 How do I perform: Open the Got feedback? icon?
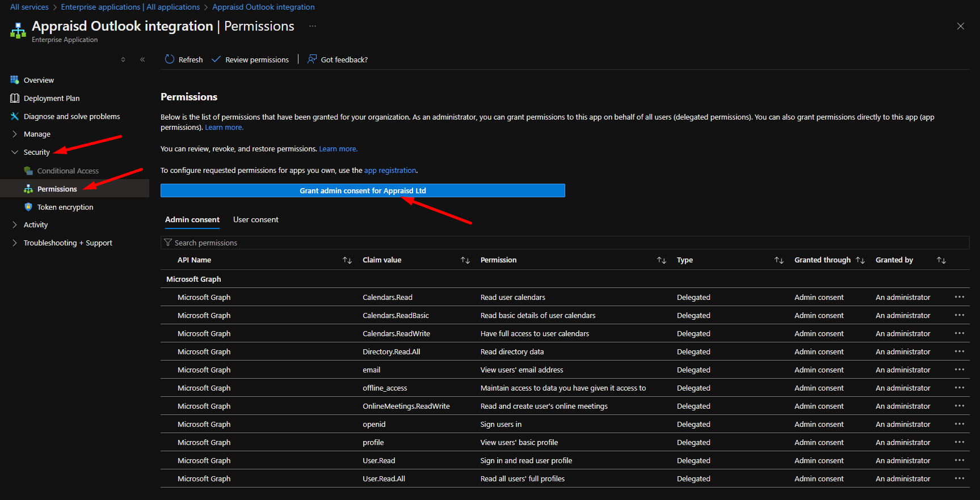(312, 60)
